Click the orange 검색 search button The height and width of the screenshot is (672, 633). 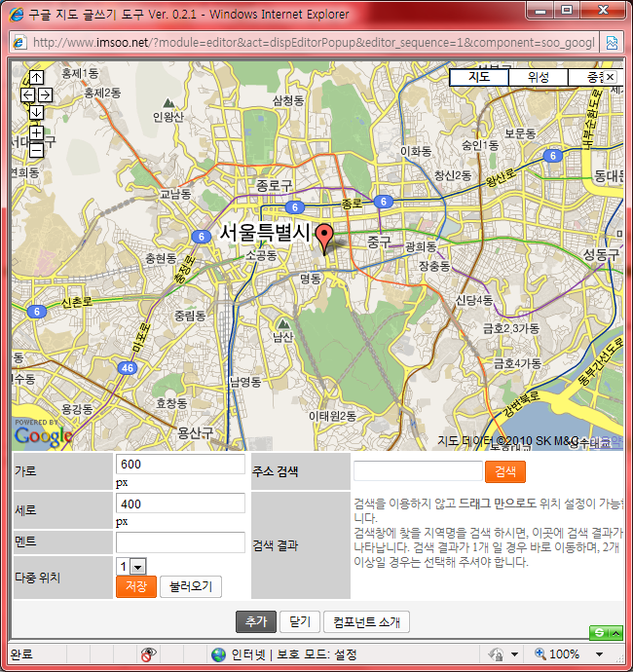[x=505, y=471]
